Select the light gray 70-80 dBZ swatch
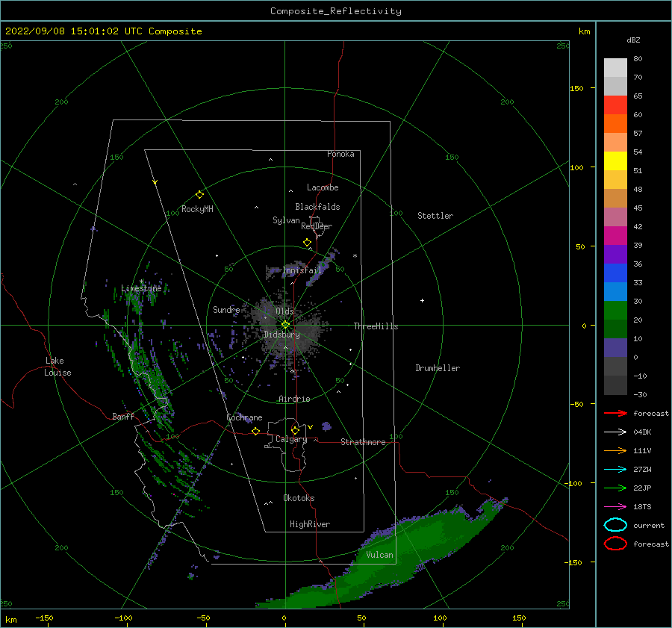 pos(615,68)
